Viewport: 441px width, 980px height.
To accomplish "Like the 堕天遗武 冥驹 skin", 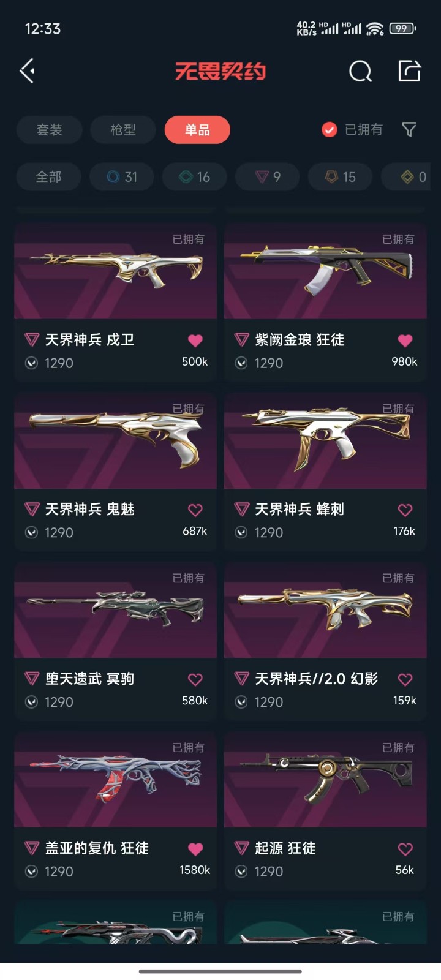I will [x=195, y=679].
